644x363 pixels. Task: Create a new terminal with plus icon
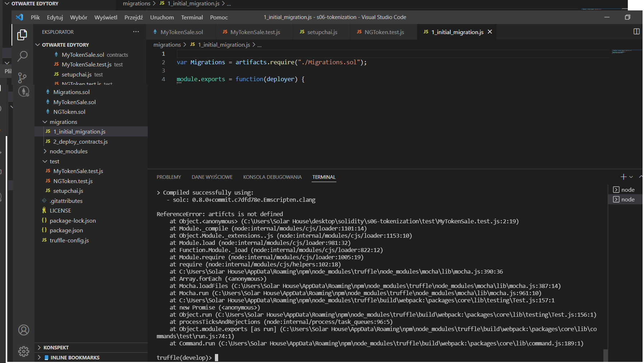624,177
